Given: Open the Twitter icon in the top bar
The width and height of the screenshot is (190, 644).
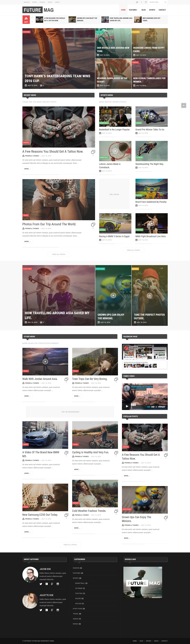Looking at the screenshot, I should pyautogui.click(x=137, y=2).
